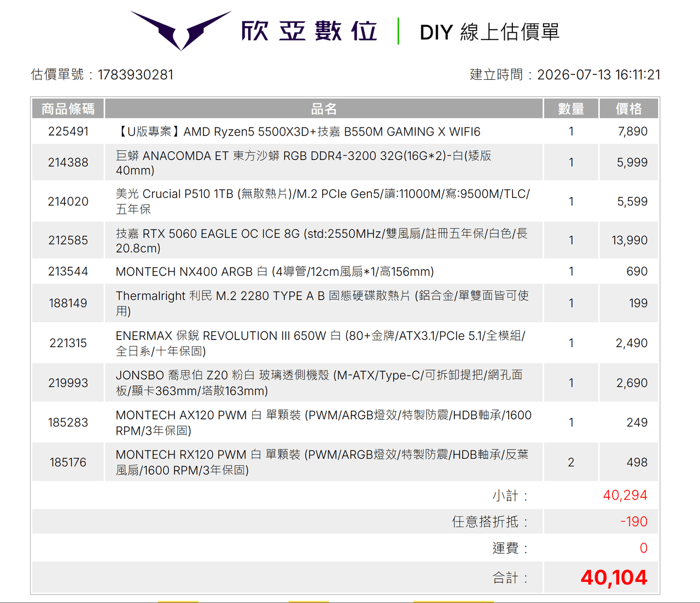
Task: Click the 任意搭折抵 label
Action: (490, 522)
